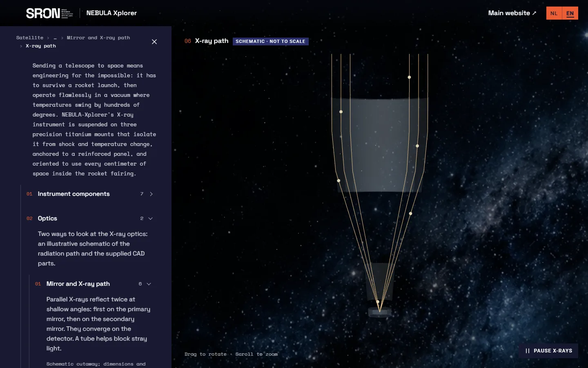
Task: Open the collapsed breadcrumb ellipsis
Action: tap(55, 38)
